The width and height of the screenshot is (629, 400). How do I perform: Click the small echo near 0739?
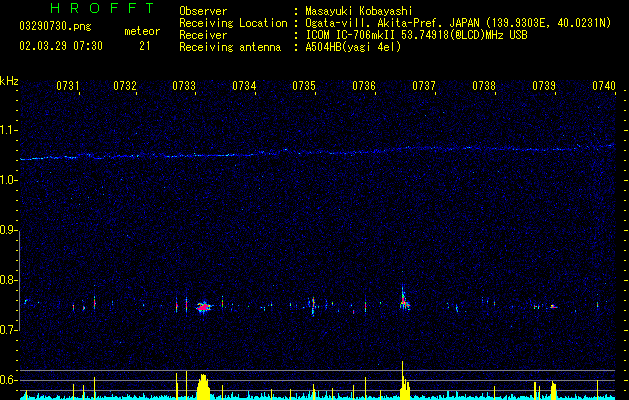pos(553,307)
